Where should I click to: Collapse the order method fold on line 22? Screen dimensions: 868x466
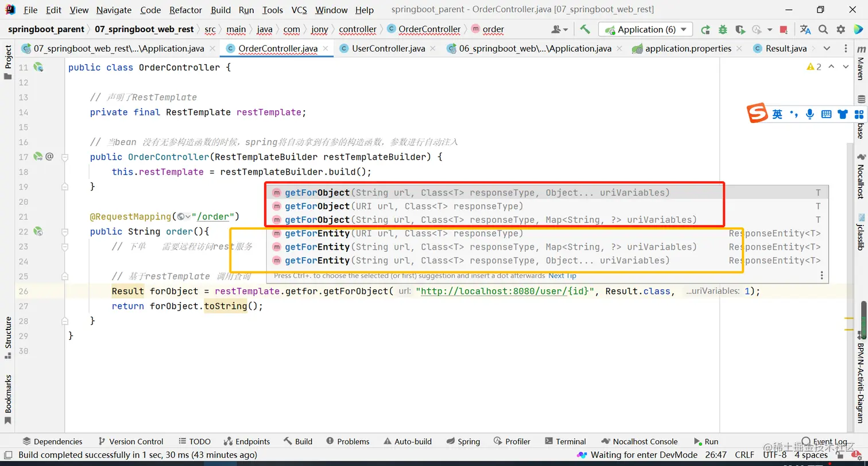pyautogui.click(x=65, y=231)
